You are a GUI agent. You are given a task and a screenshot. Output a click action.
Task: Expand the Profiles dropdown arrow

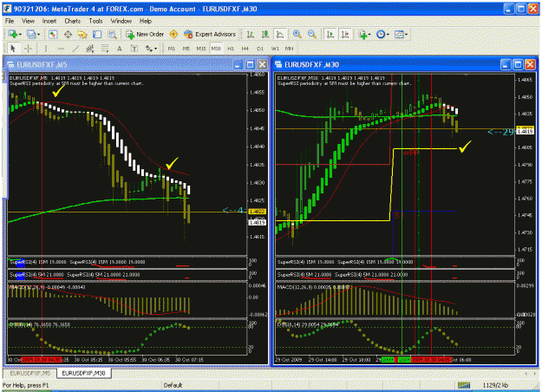pyautogui.click(x=38, y=35)
